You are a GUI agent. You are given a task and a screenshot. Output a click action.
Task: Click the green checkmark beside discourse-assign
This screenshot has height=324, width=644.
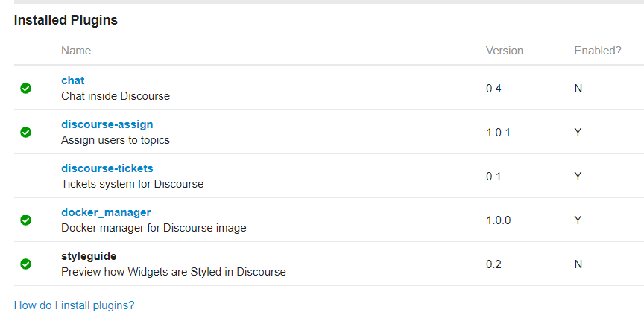(25, 133)
